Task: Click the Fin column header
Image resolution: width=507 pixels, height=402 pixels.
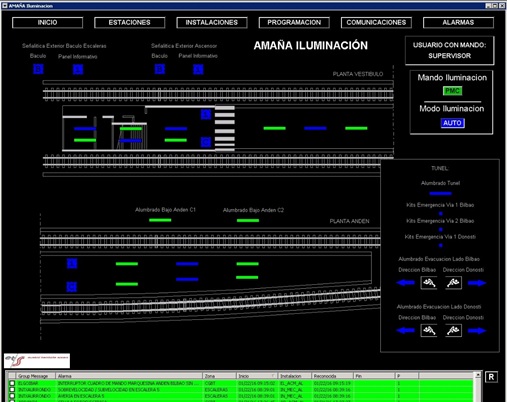Action: point(374,376)
